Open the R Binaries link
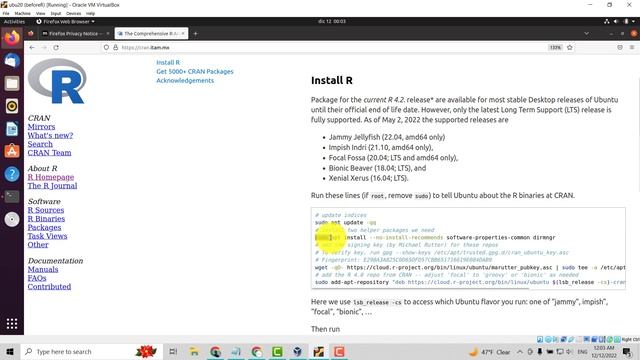The width and height of the screenshot is (640, 360). click(x=46, y=219)
